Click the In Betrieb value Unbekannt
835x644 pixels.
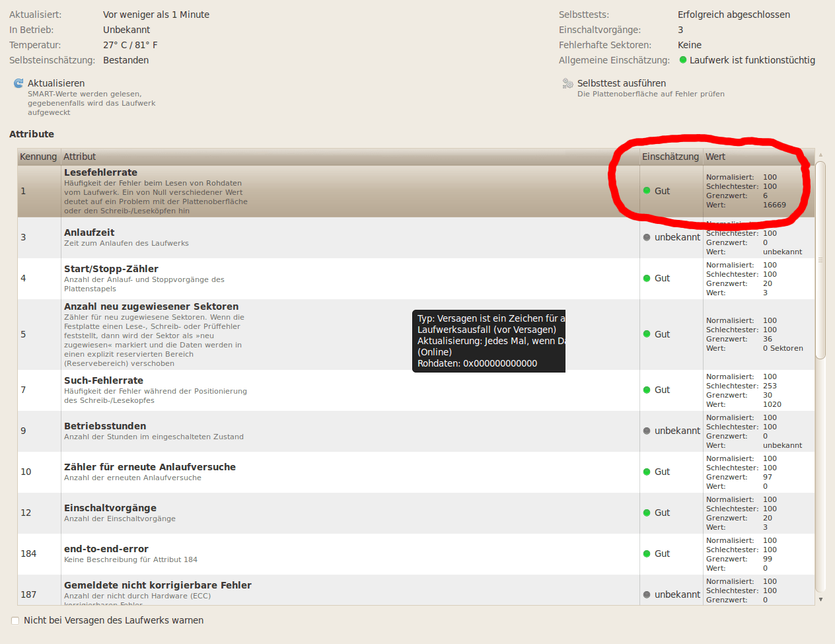127,30
